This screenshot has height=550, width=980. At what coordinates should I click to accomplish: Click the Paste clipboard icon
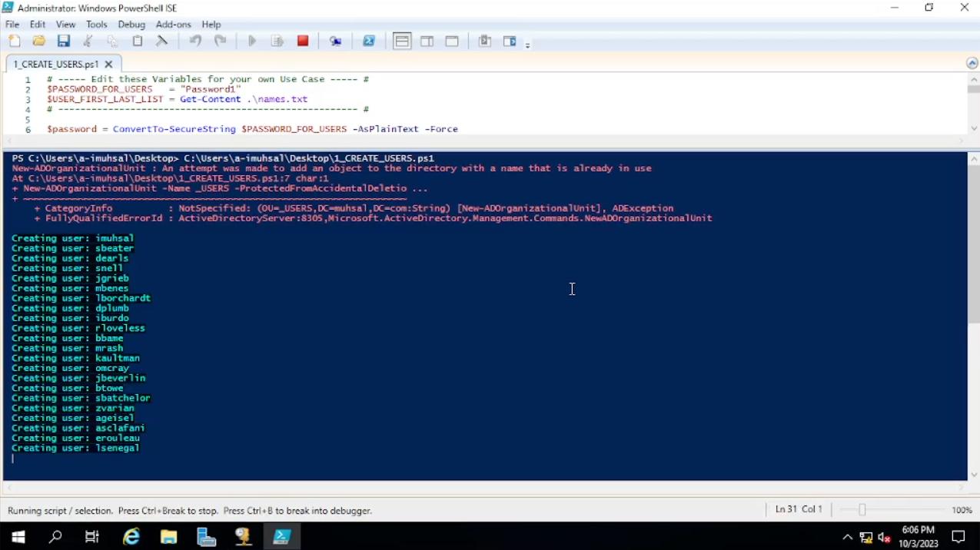[x=138, y=41]
